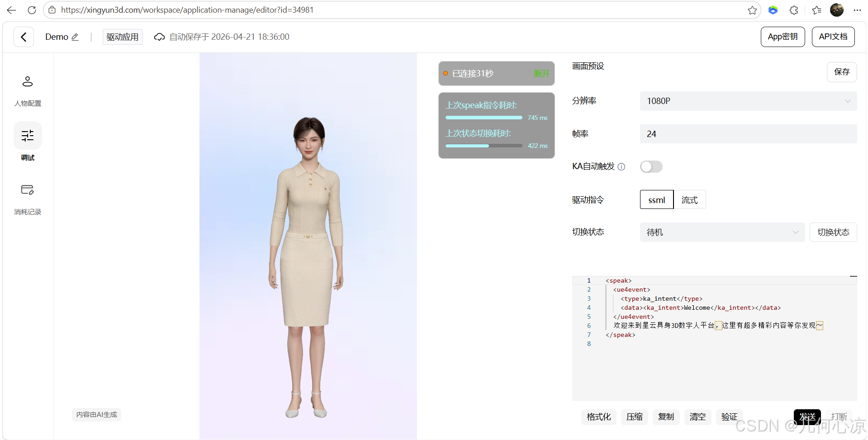This screenshot has width=868, height=440.
Task: Click code line with ka_intent type
Action: click(661, 298)
